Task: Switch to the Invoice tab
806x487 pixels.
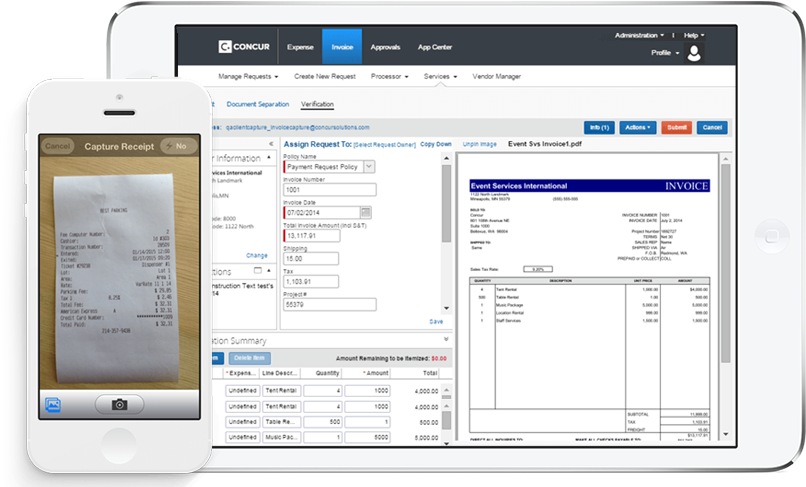Action: tap(341, 47)
